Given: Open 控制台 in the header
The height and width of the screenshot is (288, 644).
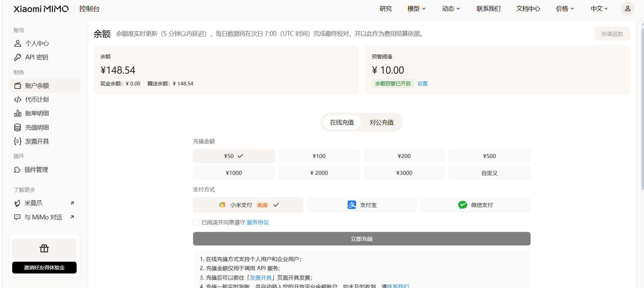Looking at the screenshot, I should pos(89,9).
